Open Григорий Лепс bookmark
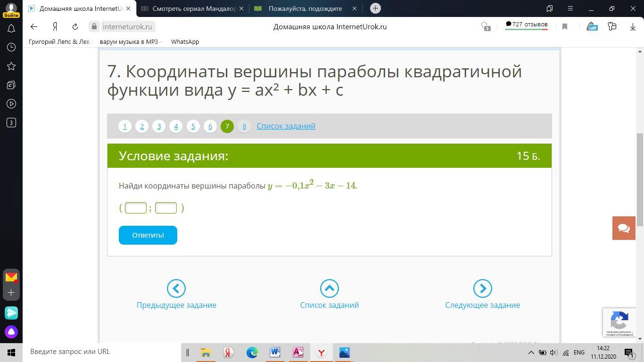This screenshot has width=644, height=362. (x=59, y=41)
